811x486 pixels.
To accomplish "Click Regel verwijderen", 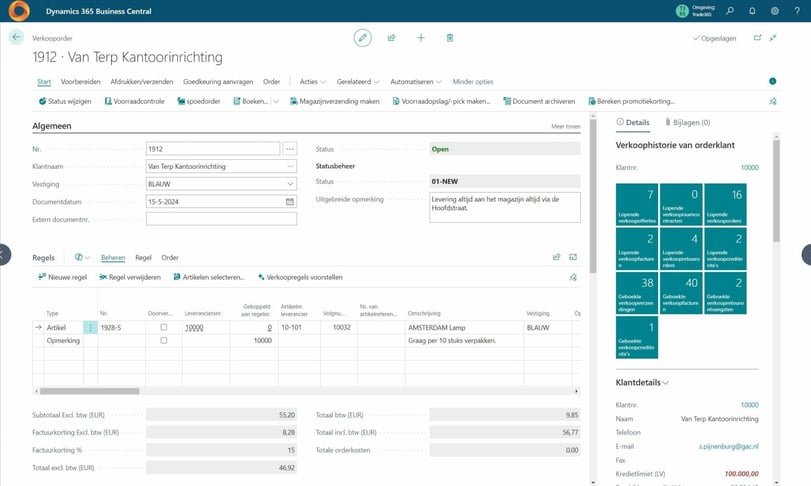I will (x=130, y=277).
